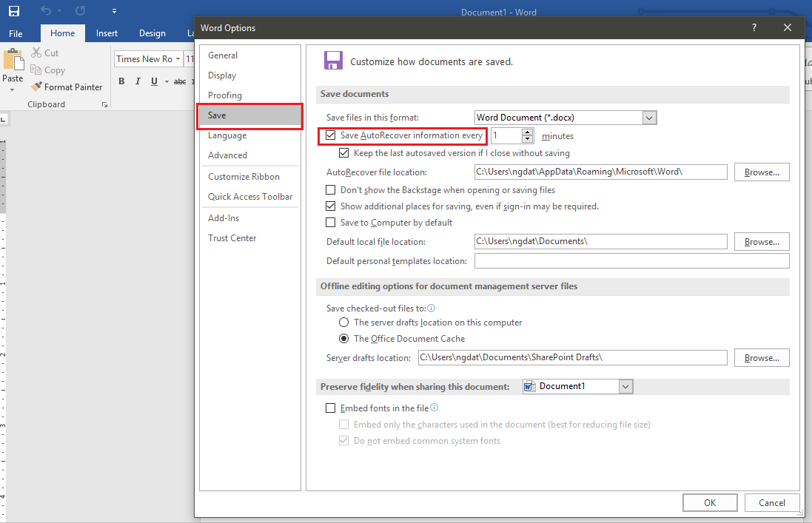The height and width of the screenshot is (523, 812).
Task: Toggle Underline formatting
Action: pyautogui.click(x=154, y=81)
